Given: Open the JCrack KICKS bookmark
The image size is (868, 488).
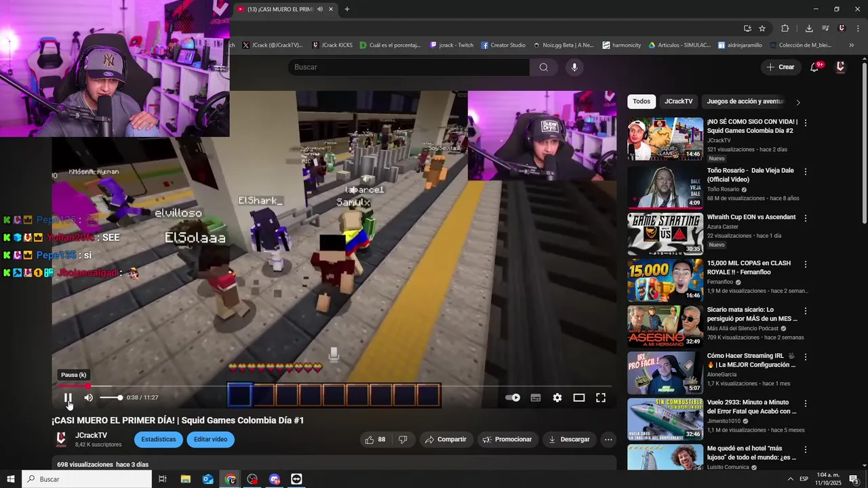Looking at the screenshot, I should coord(332,45).
